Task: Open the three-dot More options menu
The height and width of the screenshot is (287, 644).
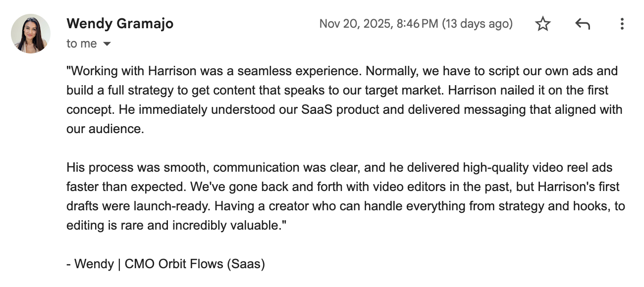Action: pyautogui.click(x=622, y=24)
